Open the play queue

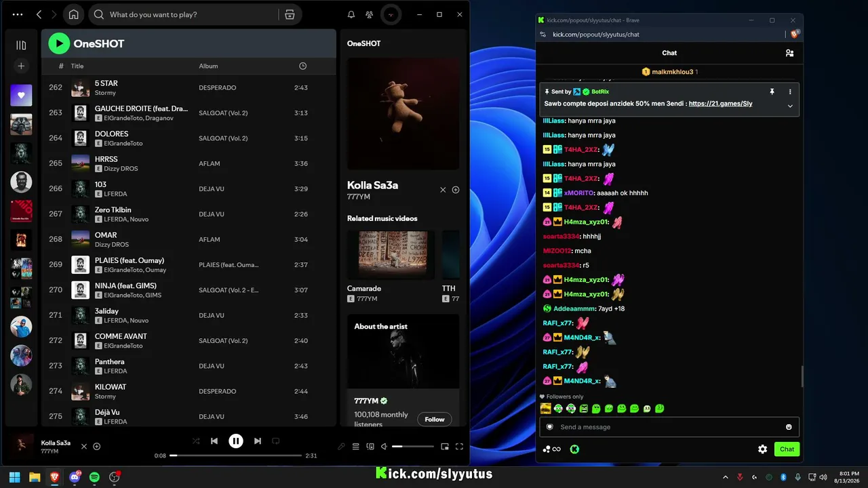355,446
